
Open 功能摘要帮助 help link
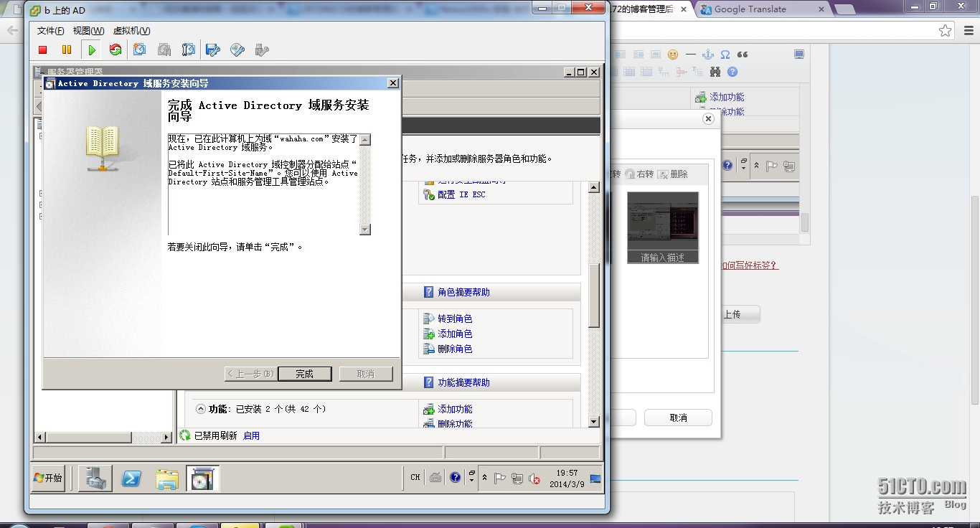point(463,382)
